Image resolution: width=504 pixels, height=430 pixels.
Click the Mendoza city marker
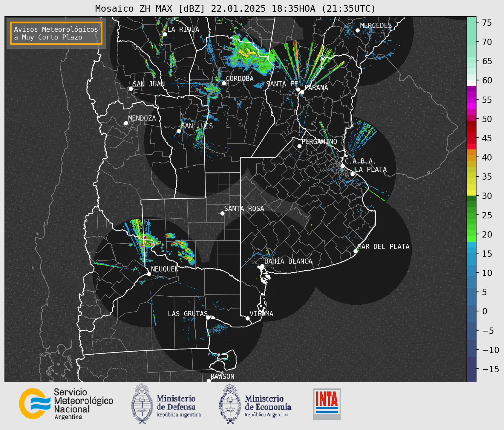[126, 123]
